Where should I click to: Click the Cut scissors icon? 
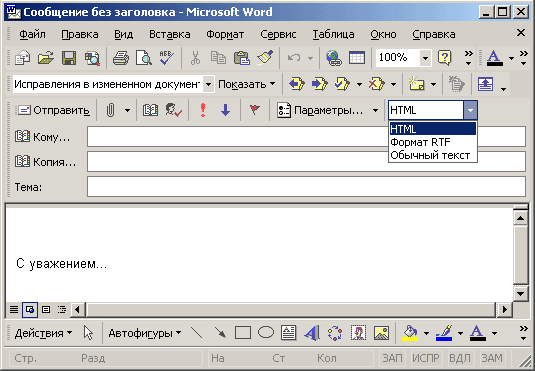click(x=195, y=58)
